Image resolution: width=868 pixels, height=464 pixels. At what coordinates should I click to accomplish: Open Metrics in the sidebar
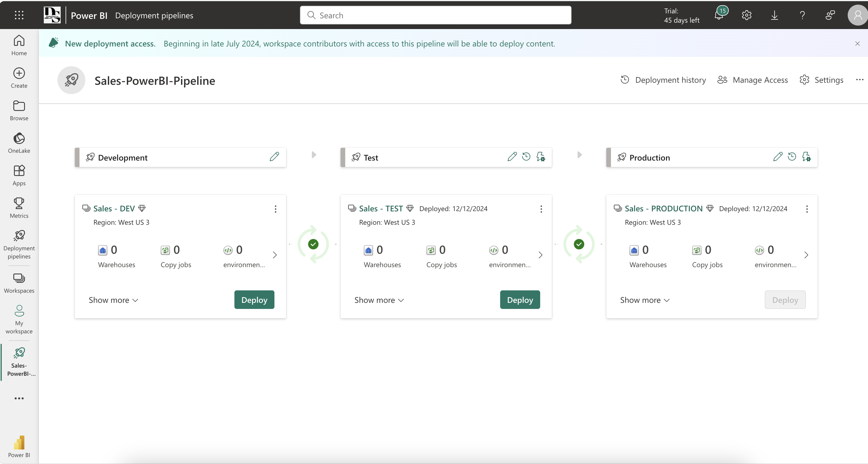tap(19, 208)
